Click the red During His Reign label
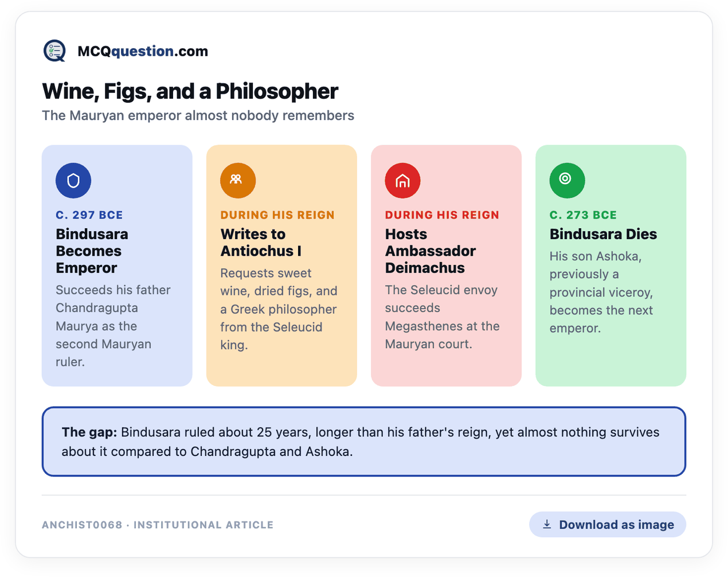Image resolution: width=728 pixels, height=577 pixels. (x=442, y=215)
